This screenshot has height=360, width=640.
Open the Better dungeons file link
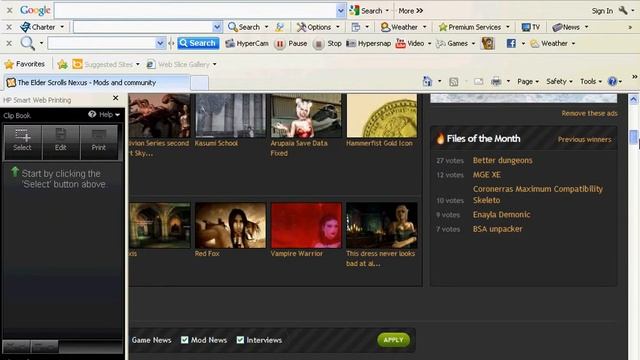[502, 160]
